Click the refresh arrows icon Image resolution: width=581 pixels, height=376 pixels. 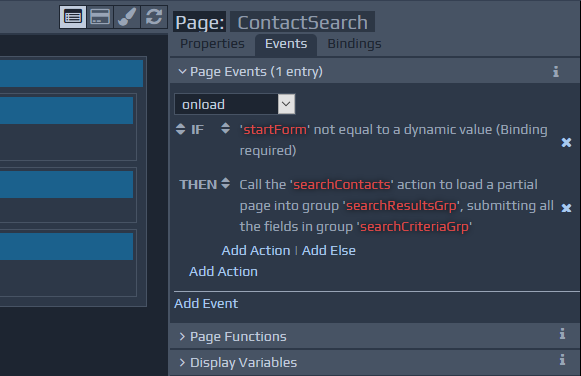pos(154,17)
